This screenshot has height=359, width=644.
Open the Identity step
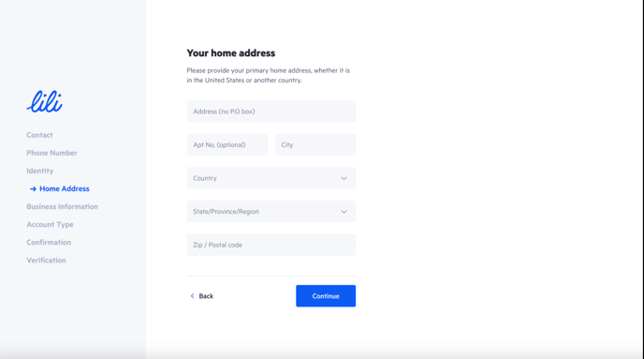(40, 171)
